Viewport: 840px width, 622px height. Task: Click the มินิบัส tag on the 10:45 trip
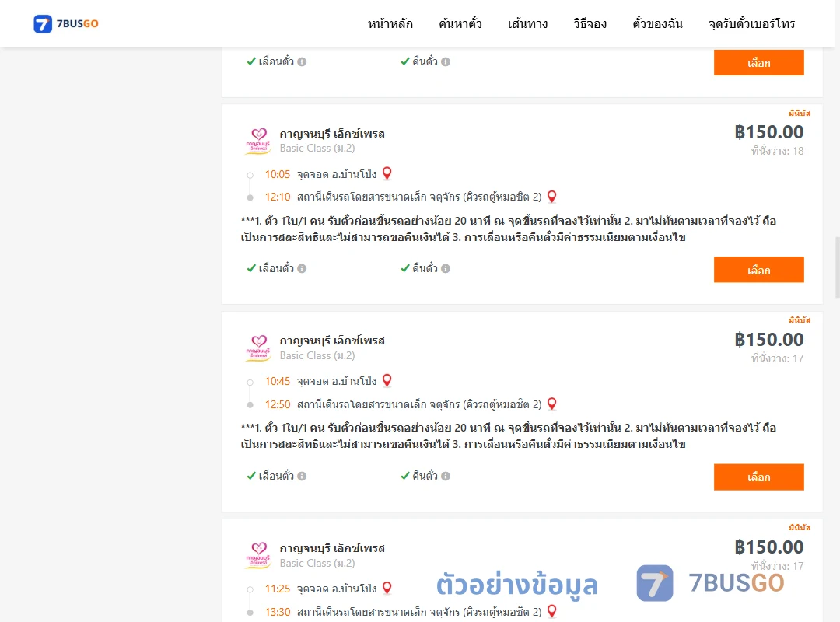click(x=800, y=320)
